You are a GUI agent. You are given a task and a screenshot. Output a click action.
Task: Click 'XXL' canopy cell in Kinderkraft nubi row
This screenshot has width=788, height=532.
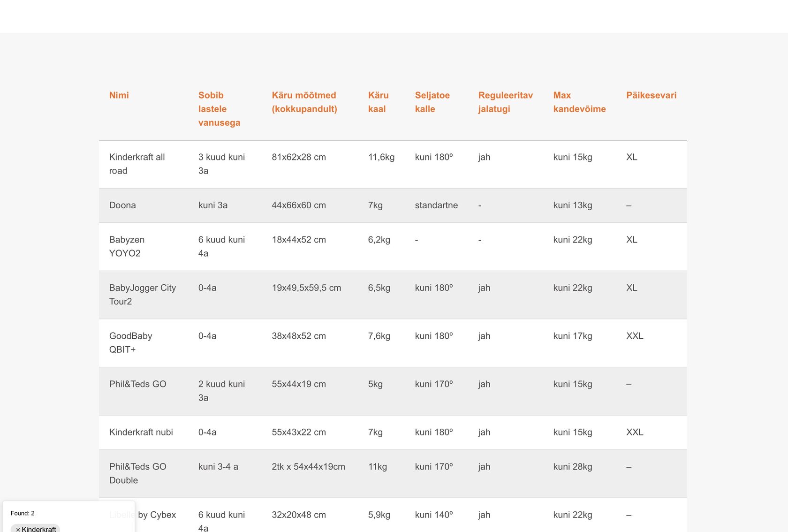[635, 433]
